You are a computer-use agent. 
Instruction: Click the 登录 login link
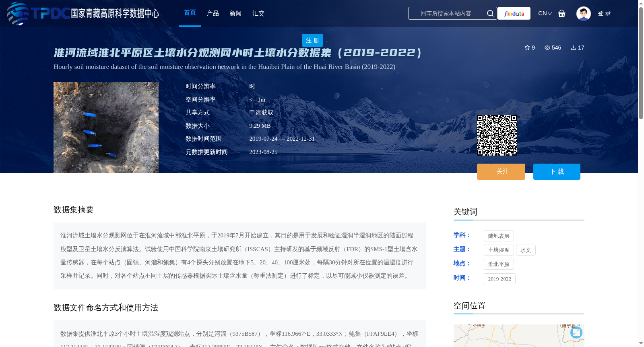604,13
